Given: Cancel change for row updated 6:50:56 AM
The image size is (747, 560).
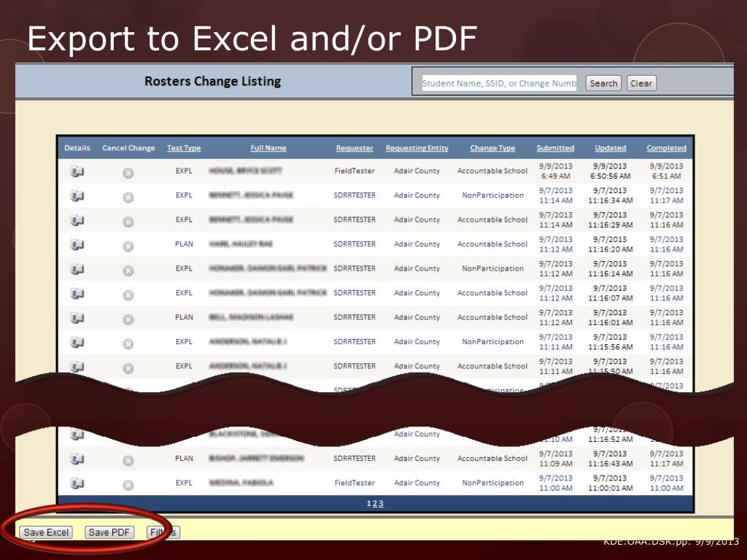Looking at the screenshot, I should point(128,173).
